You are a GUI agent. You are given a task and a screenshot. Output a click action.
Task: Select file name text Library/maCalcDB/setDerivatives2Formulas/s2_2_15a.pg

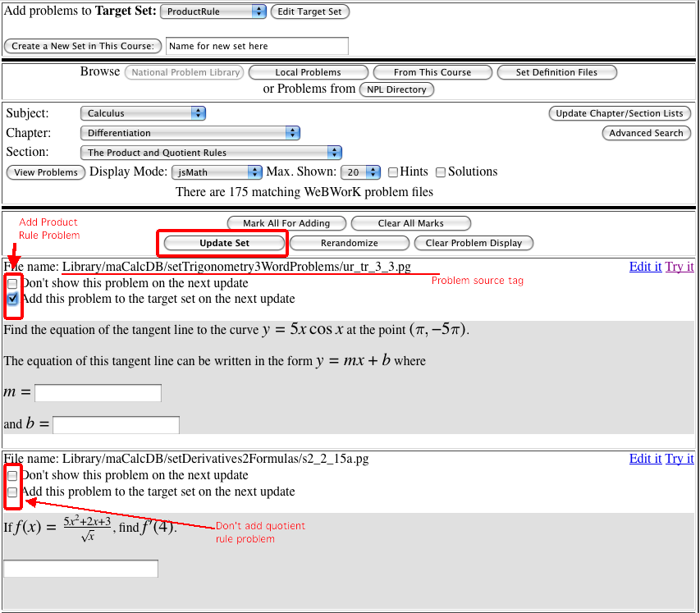coord(215,459)
